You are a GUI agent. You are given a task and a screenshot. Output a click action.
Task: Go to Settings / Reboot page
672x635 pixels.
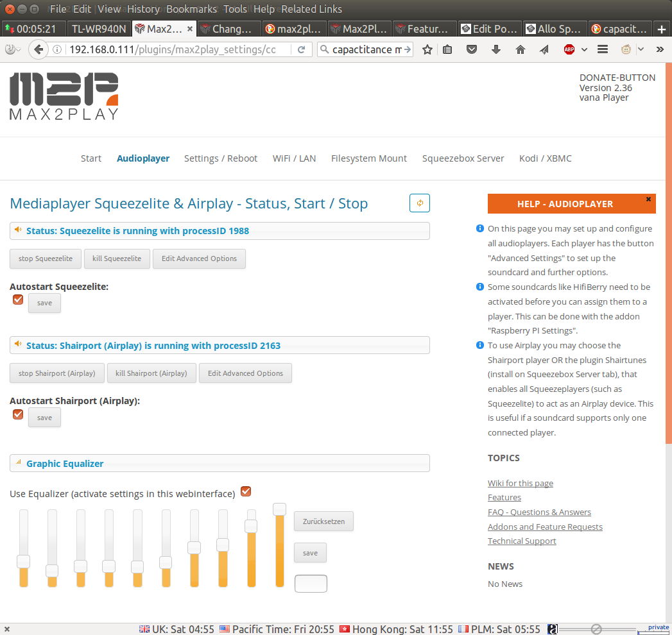pos(221,158)
